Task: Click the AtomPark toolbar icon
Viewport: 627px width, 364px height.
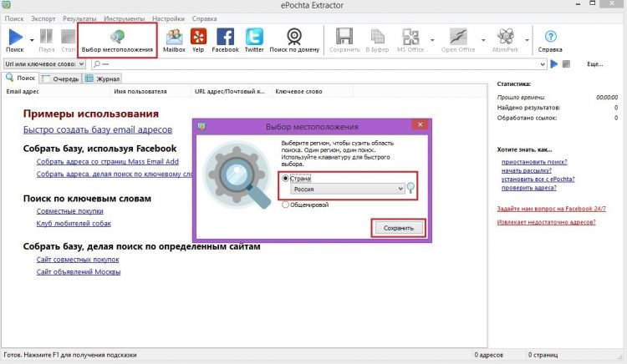Action: tap(506, 37)
